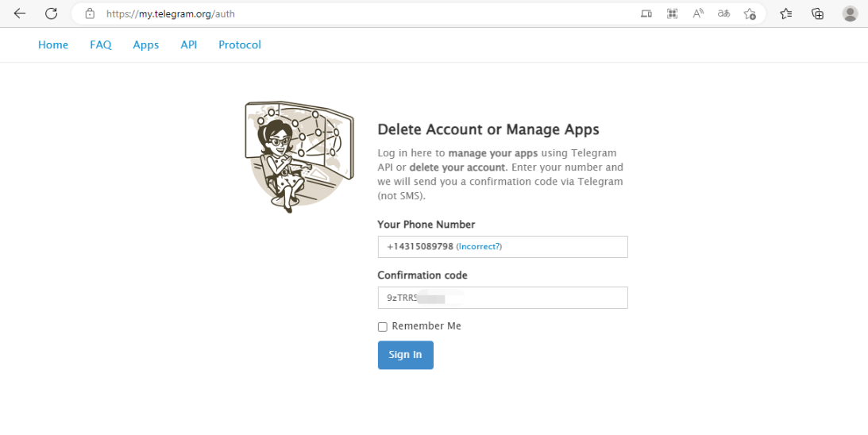The width and height of the screenshot is (868, 435).
Task: Add this page to favorites star
Action: tap(750, 13)
